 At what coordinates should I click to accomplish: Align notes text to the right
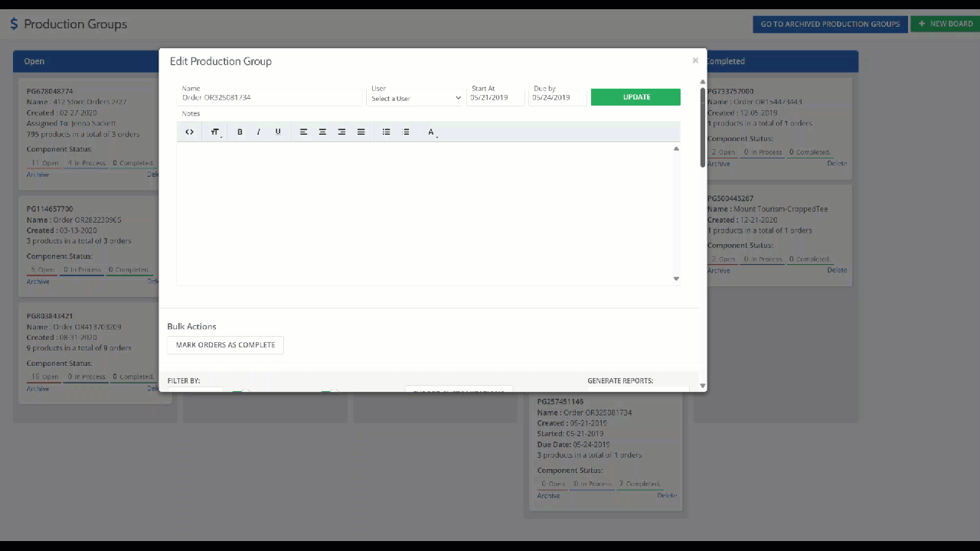point(341,132)
